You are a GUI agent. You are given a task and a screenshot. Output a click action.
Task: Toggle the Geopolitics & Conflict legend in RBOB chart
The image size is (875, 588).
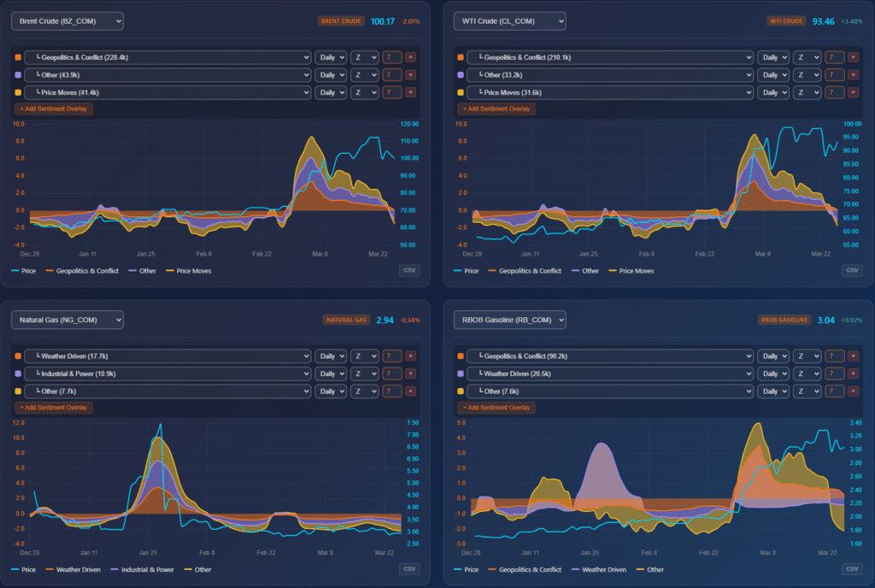[525, 569]
